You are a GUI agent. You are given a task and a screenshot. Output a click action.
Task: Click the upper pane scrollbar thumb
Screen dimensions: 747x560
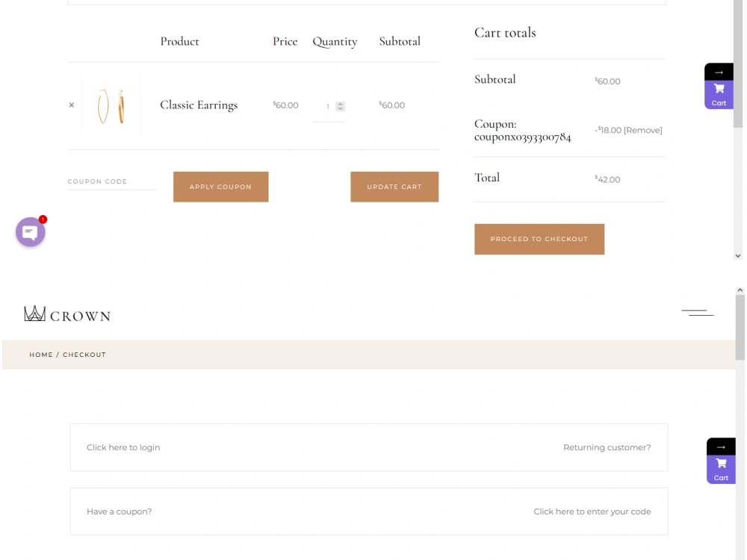tap(738, 63)
